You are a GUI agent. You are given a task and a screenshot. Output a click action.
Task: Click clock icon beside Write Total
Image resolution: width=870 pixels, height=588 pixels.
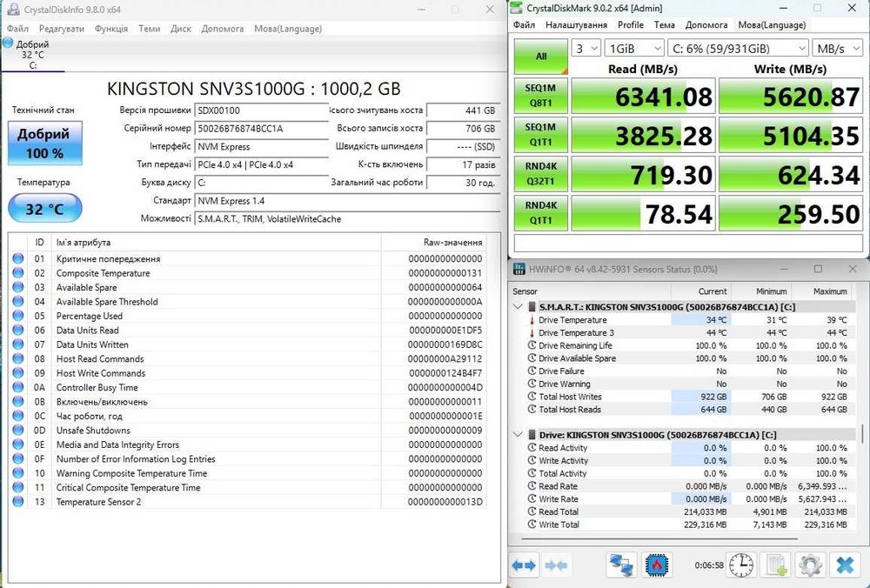pos(532,525)
